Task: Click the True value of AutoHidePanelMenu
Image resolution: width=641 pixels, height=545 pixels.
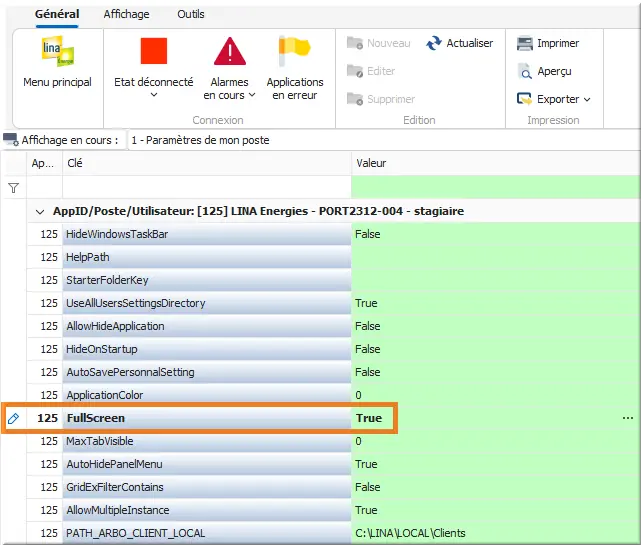Action: coord(366,464)
